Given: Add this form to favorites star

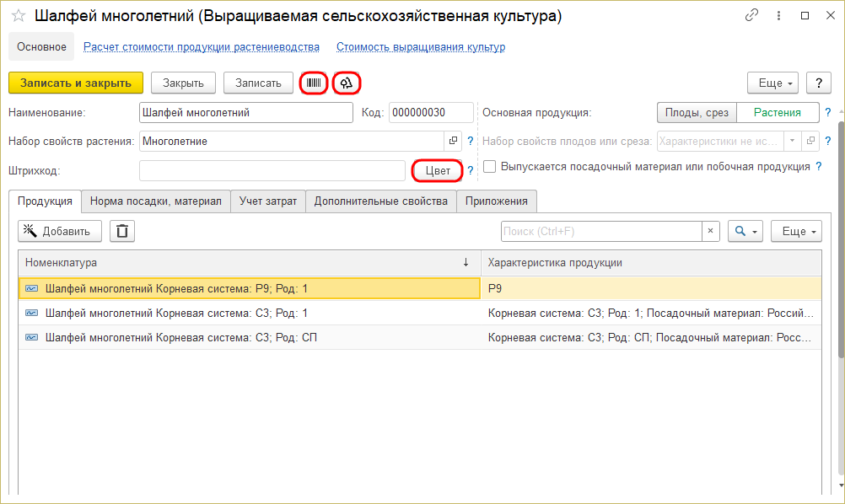Looking at the screenshot, I should click(19, 16).
